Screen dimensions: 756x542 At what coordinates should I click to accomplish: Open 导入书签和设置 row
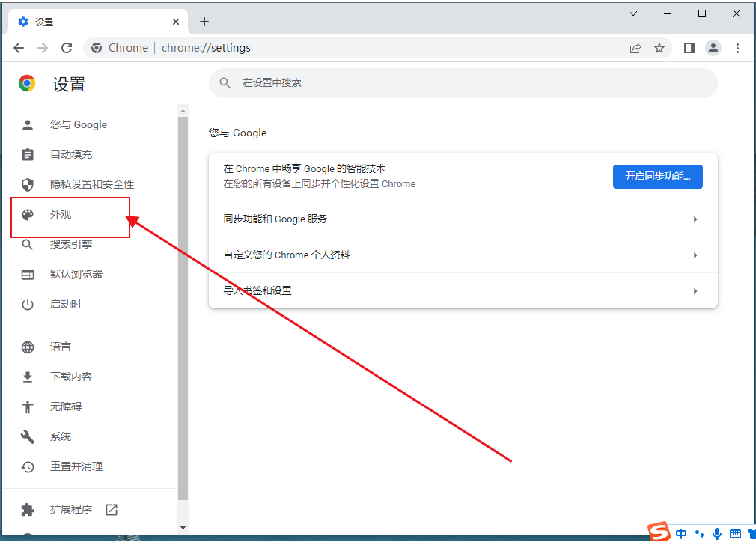point(463,290)
